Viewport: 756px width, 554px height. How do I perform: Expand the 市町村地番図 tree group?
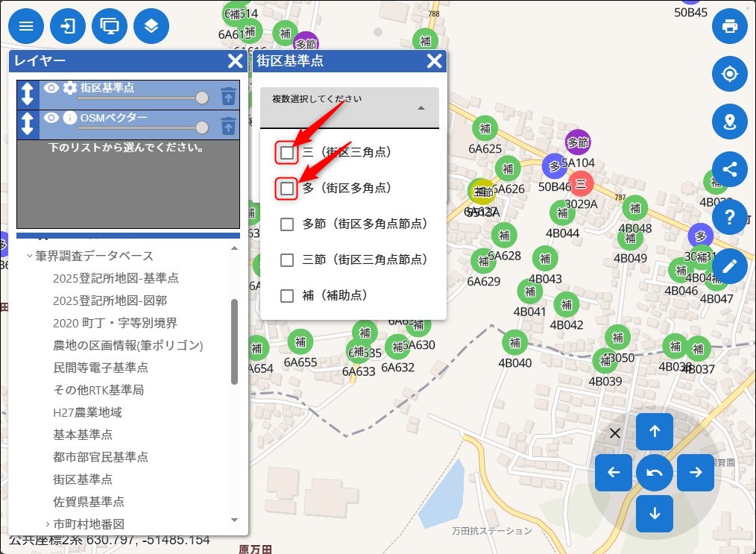point(47,523)
